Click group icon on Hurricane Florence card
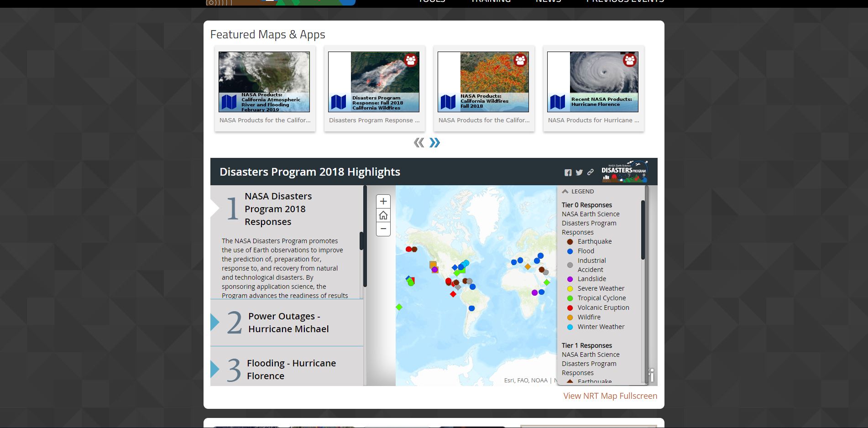The width and height of the screenshot is (868, 428). pyautogui.click(x=630, y=60)
